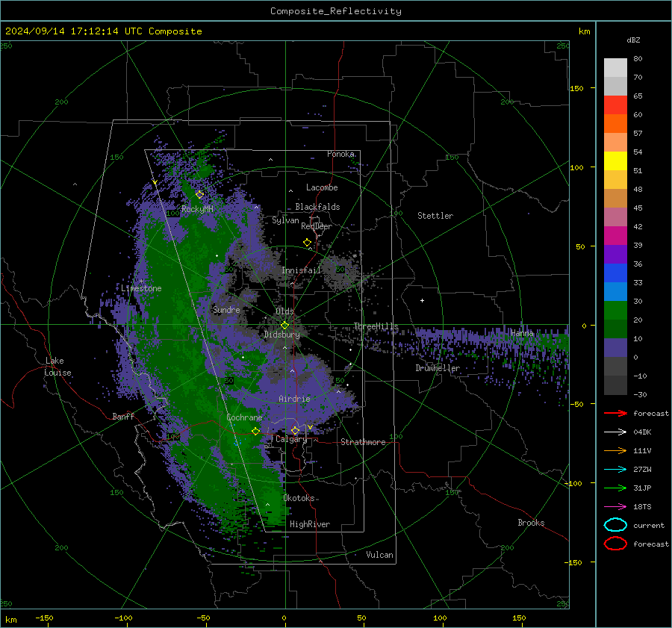Click the Sundre label
Viewport: 672px width, 628px height.
[226, 309]
